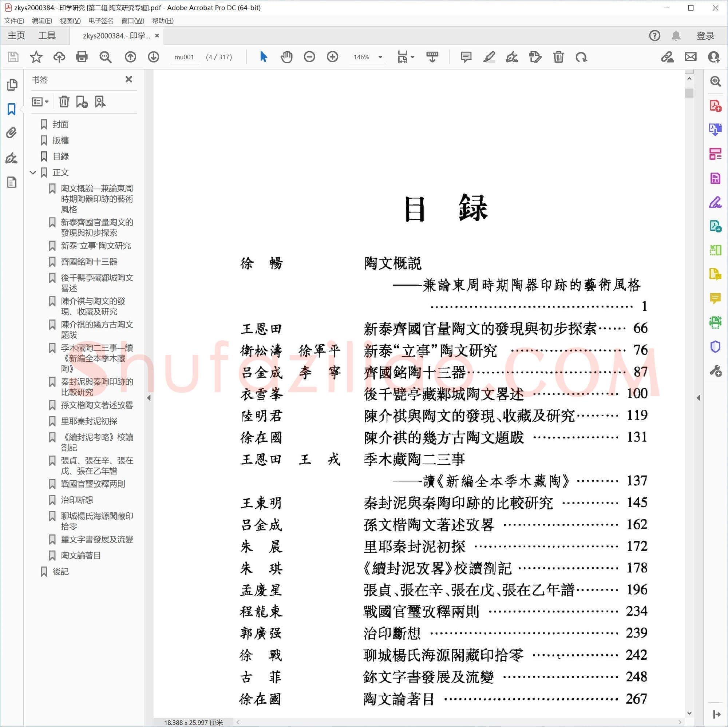Open the find text magnifier
The height and width of the screenshot is (727, 728).
(x=106, y=57)
